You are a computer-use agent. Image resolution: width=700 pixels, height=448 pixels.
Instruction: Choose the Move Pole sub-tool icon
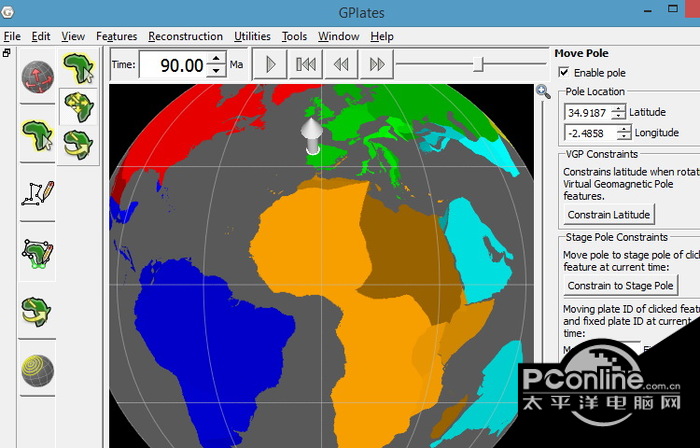click(x=79, y=145)
